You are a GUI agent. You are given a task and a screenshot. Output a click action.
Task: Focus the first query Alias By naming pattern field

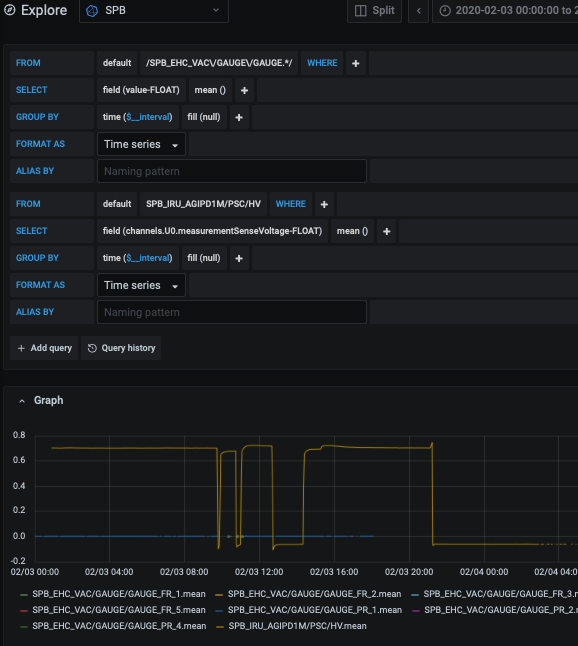[x=232, y=171]
